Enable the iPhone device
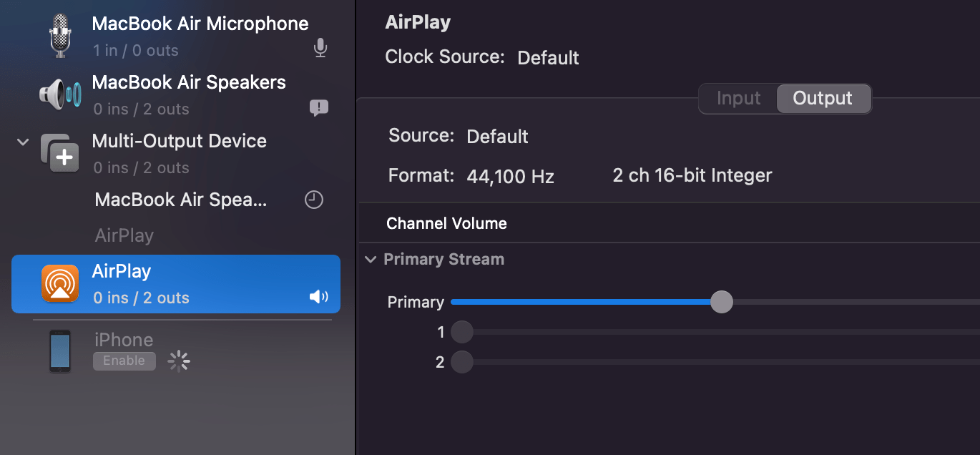The image size is (980, 455). click(124, 361)
